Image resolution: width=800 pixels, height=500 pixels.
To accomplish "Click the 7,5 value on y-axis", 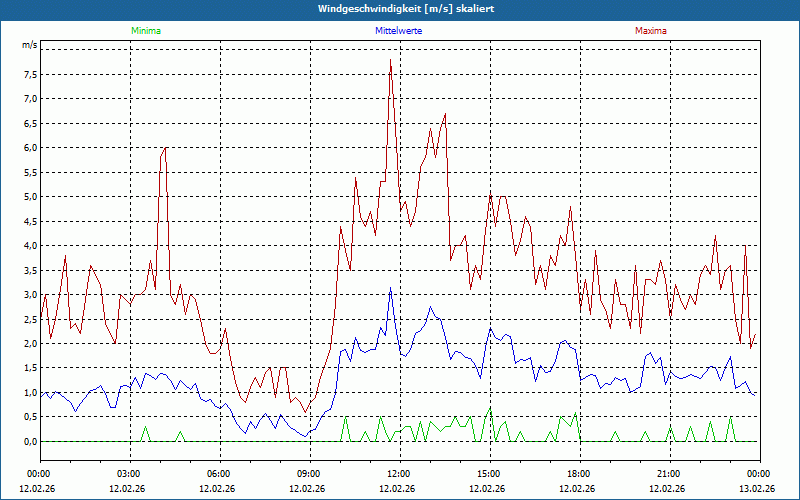I will [x=30, y=74].
